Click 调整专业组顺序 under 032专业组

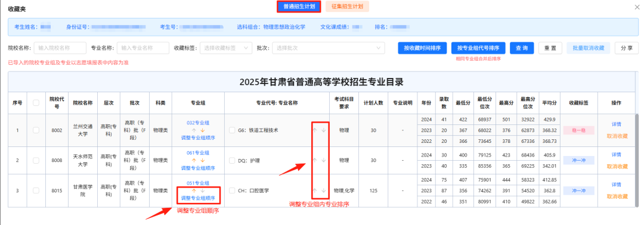coord(198,137)
